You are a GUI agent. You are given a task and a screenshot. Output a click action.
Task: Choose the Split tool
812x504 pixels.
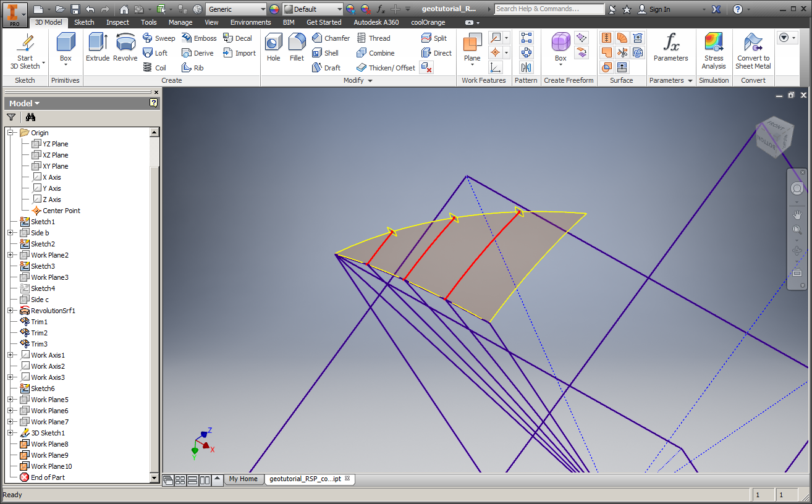tap(434, 38)
